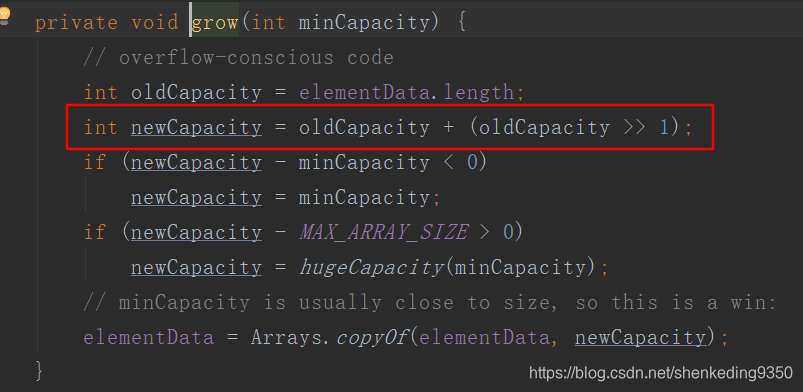The image size is (803, 392).
Task: Place cursor on the grow method name
Action: (215, 23)
